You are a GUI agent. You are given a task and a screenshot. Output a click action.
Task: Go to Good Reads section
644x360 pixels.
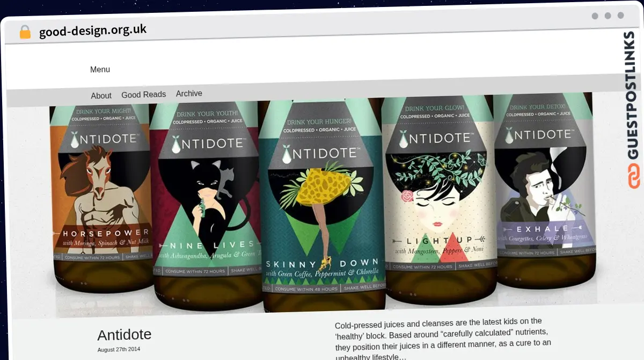click(143, 95)
